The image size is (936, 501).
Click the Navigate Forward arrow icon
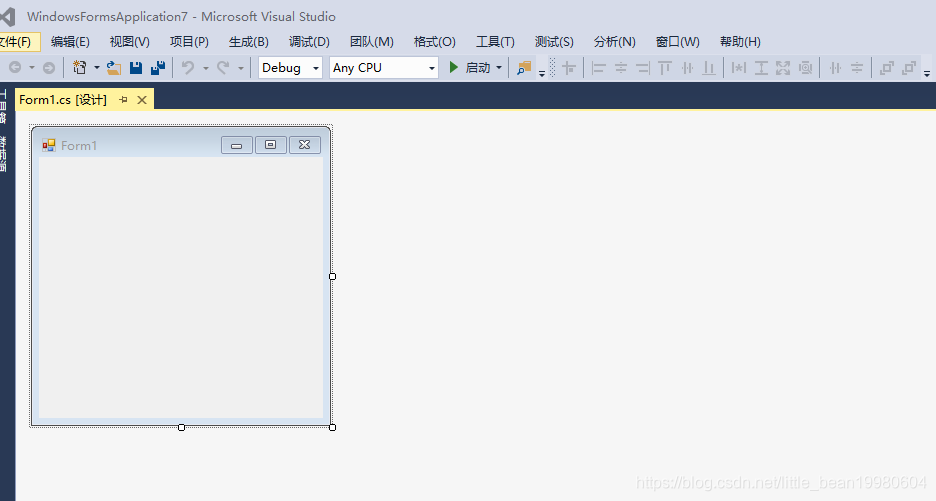coord(49,67)
